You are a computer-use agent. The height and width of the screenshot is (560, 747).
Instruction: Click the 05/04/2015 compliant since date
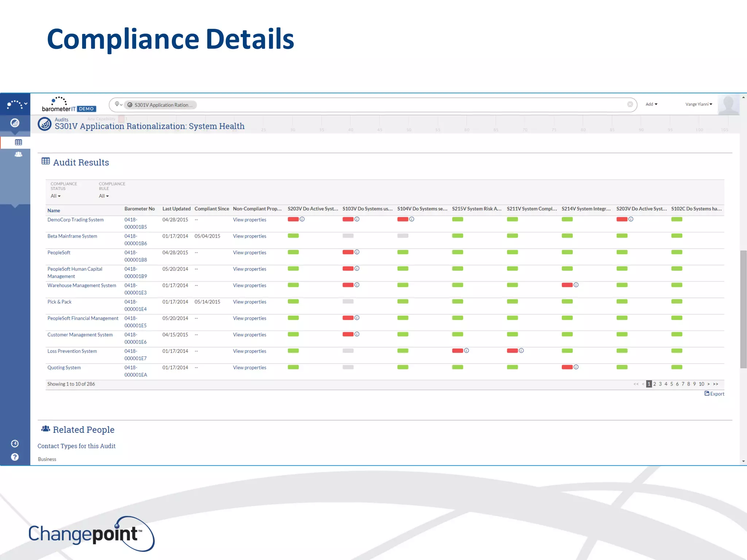[207, 236]
